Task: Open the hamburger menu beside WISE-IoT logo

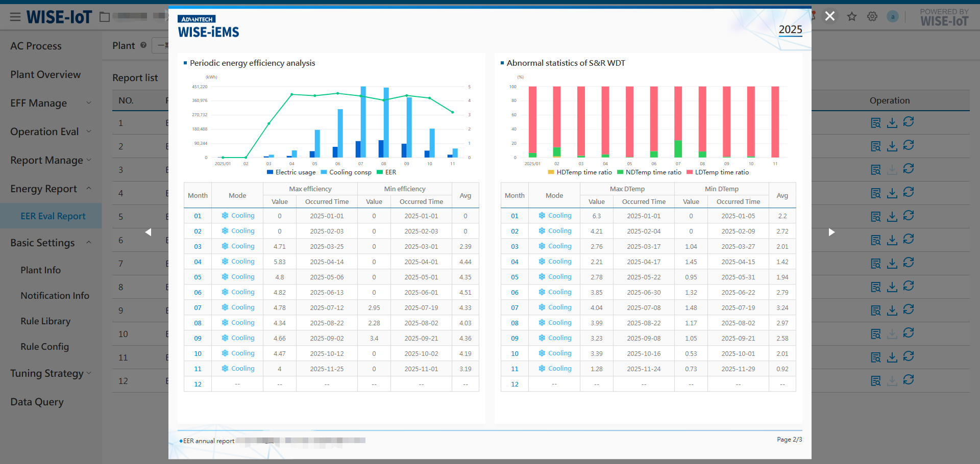Action: tap(15, 17)
